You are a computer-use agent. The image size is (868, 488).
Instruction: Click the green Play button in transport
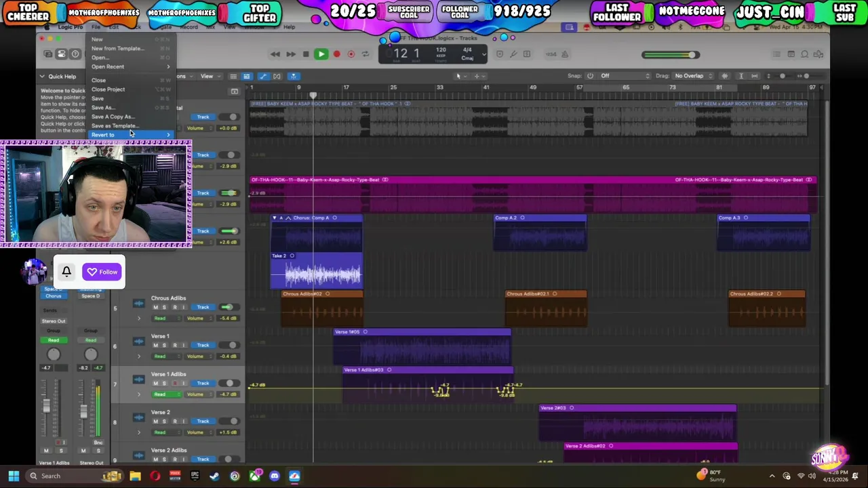[x=321, y=54]
